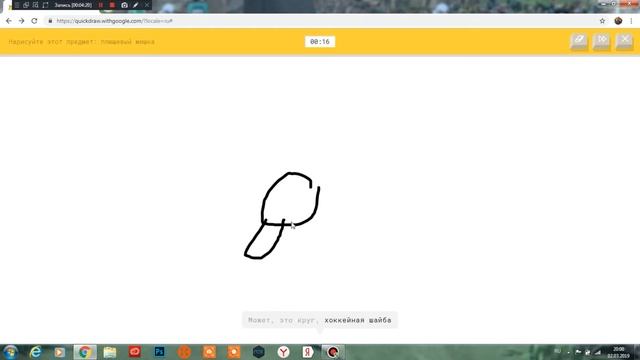
Task: Skip to the next drawing prompt
Action: pyautogui.click(x=602, y=42)
